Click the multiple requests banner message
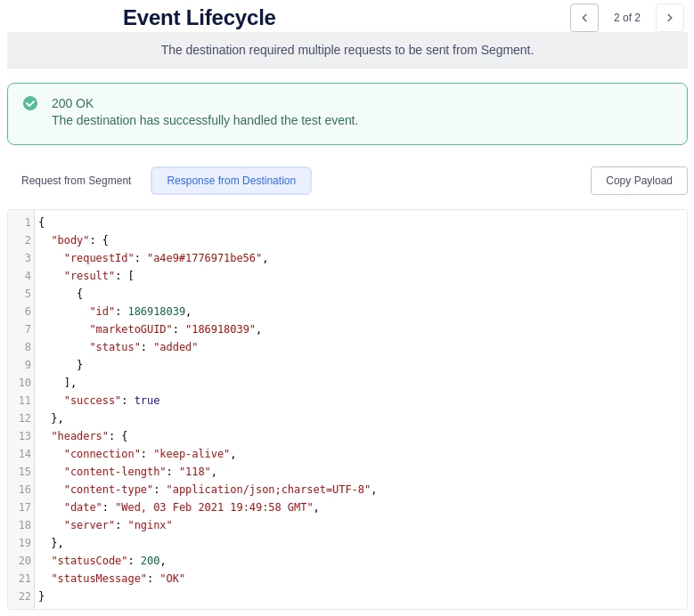Screen dimensions: 694x616 coord(347,50)
